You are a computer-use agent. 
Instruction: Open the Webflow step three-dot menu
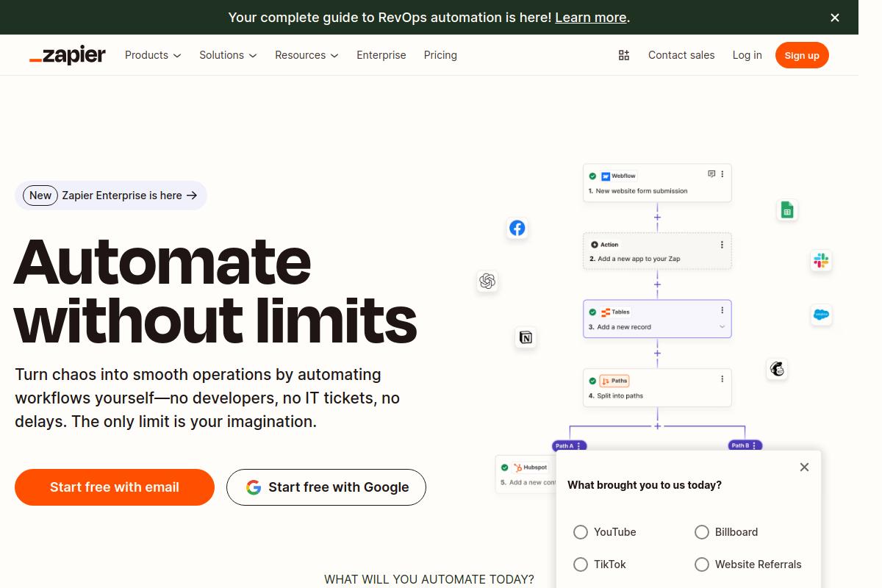coord(723,174)
